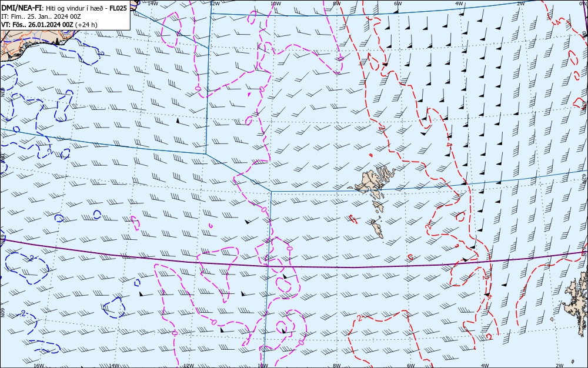Click the VT date 'Fös.. 26.01.2024 00Z'
The height and width of the screenshot is (368, 588).
(x=42, y=25)
